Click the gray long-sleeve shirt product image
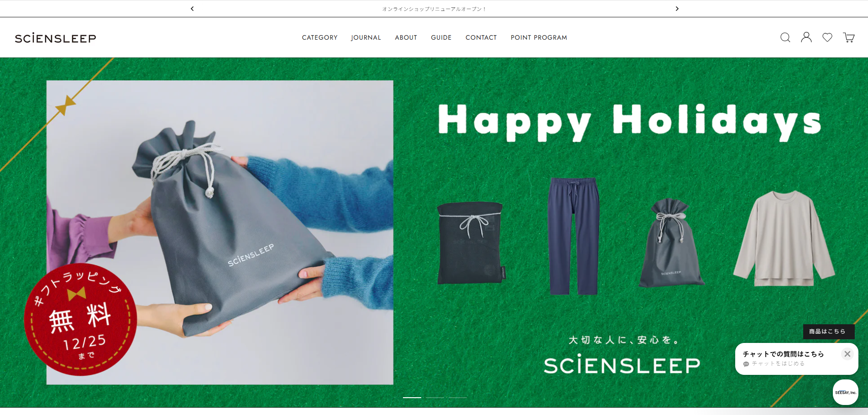The height and width of the screenshot is (415, 868). (784, 239)
